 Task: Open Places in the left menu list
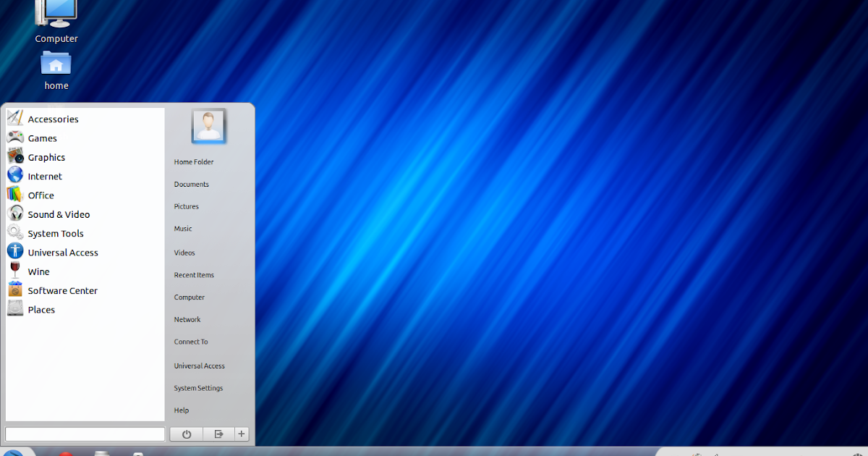(x=41, y=310)
